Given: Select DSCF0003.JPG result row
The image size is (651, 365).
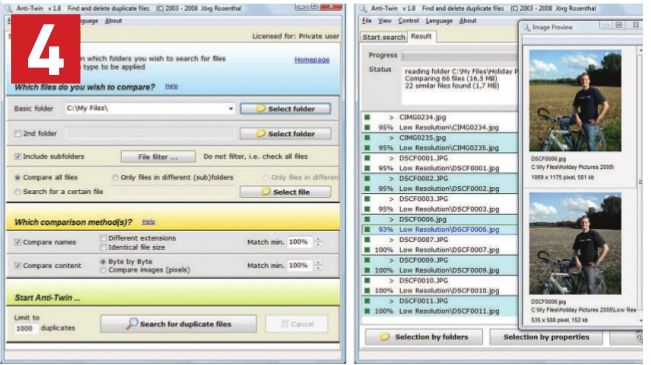Looking at the screenshot, I should point(440,199).
